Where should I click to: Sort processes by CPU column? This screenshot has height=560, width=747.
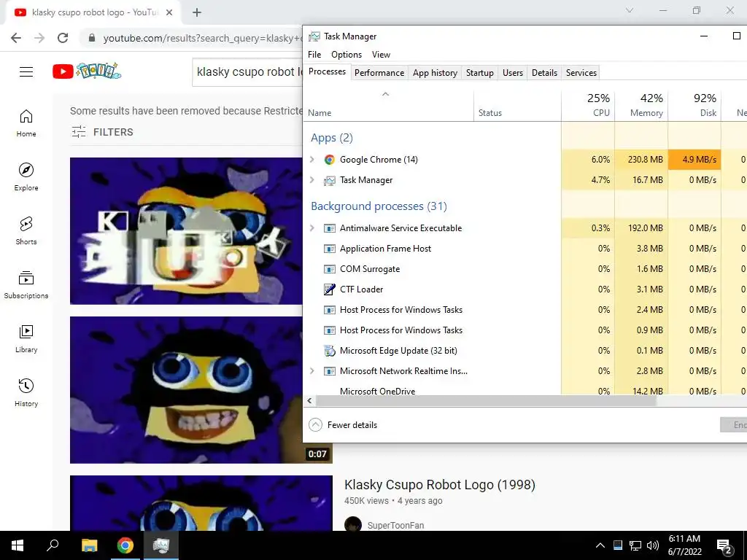[589, 105]
